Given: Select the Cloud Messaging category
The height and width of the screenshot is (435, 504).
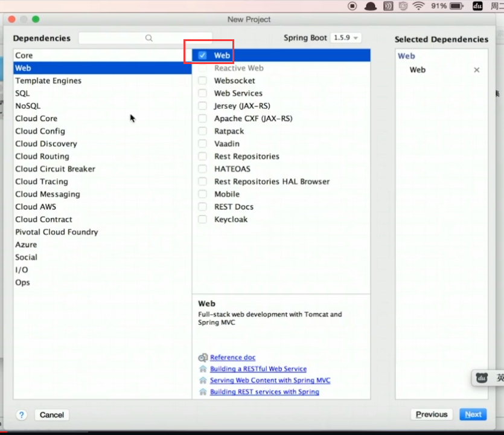Looking at the screenshot, I should (103, 194).
